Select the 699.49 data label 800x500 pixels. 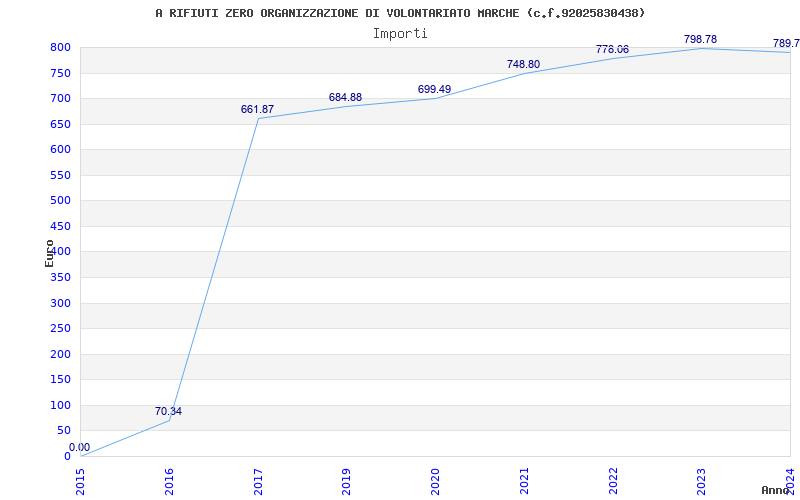click(x=434, y=89)
